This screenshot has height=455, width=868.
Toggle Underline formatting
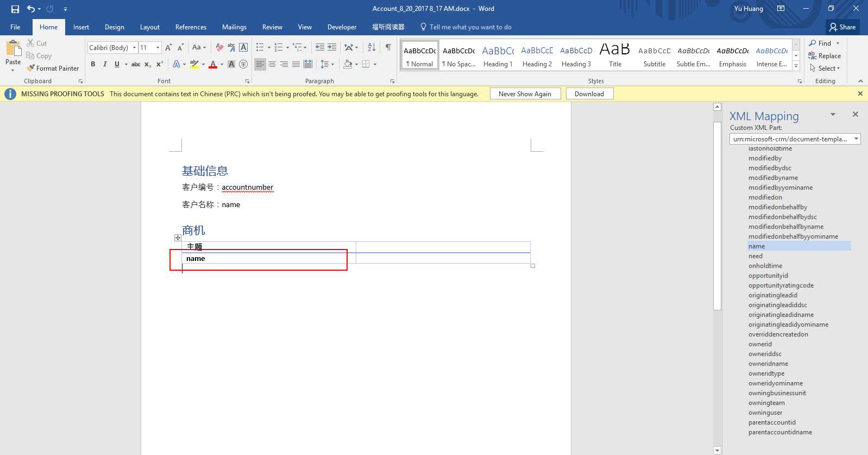117,64
